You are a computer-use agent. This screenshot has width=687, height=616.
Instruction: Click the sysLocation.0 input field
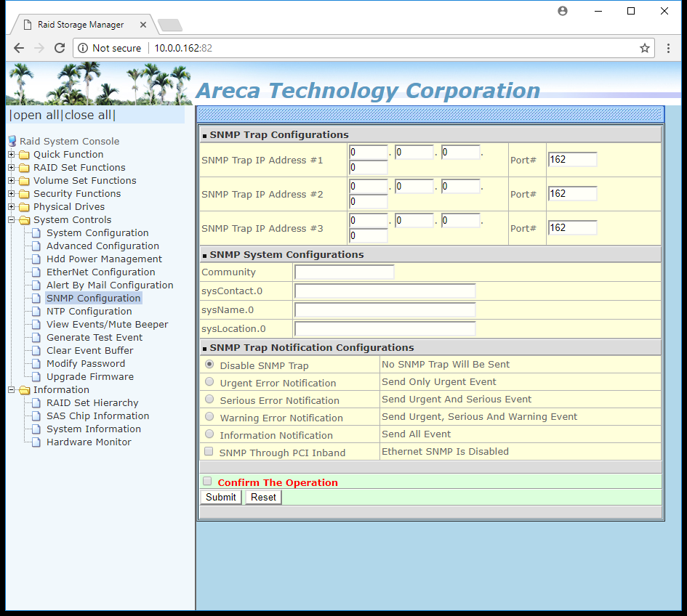pos(385,328)
